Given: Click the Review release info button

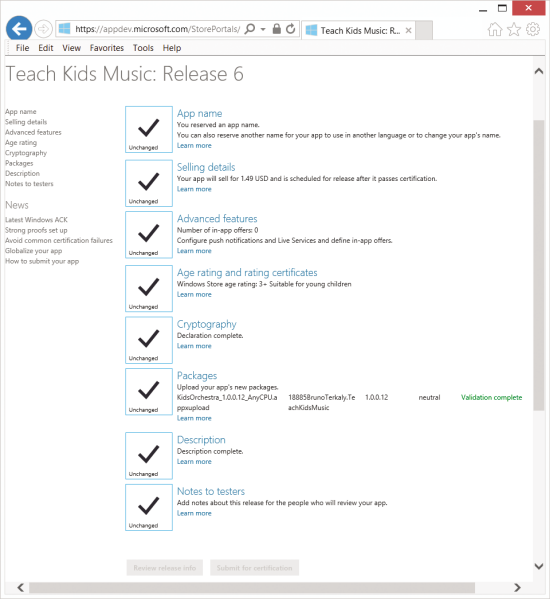Looking at the screenshot, I should pos(165,568).
